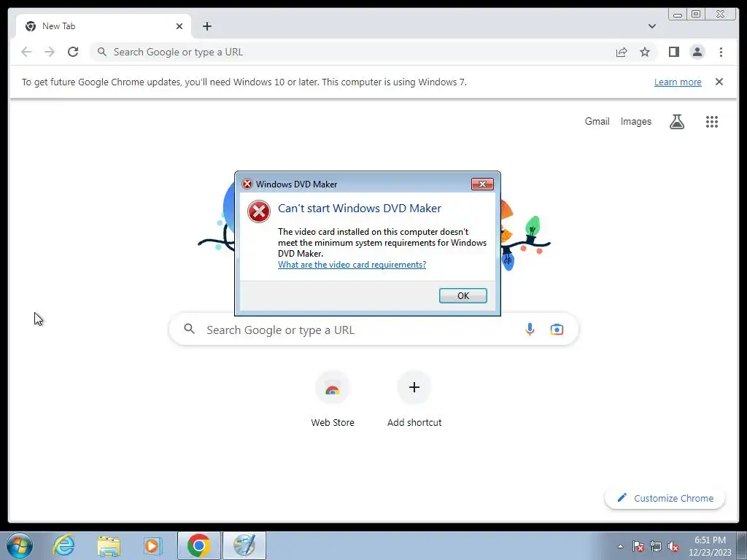Screen dimensions: 747x560
Task: Show hidden system tray icons
Action: click(620, 546)
